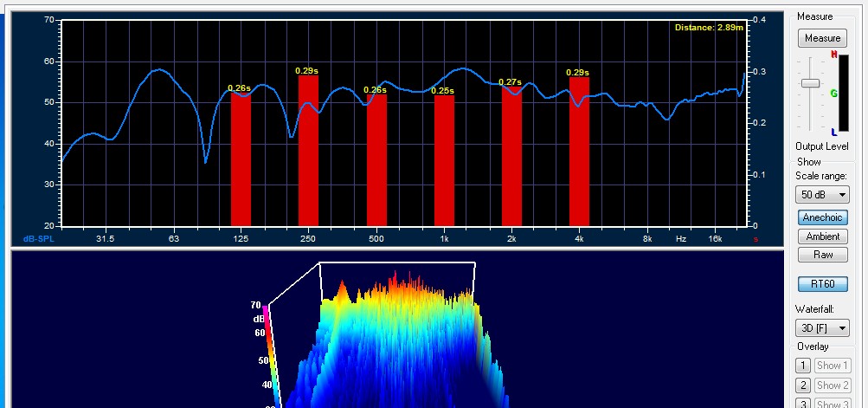Select the 125 Hz RT60 bar
Screen dimensions: 868x408
pyautogui.click(x=241, y=160)
